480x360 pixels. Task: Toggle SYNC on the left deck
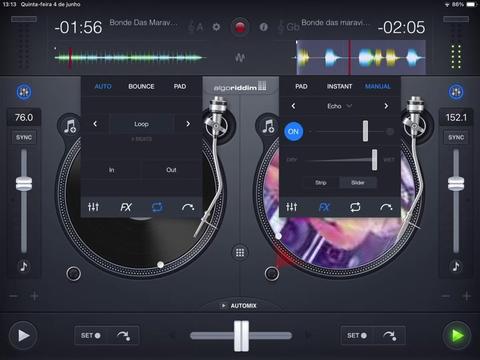click(x=24, y=137)
